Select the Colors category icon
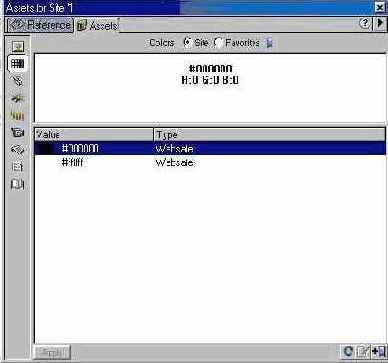This screenshot has height=363, width=388. click(17, 63)
